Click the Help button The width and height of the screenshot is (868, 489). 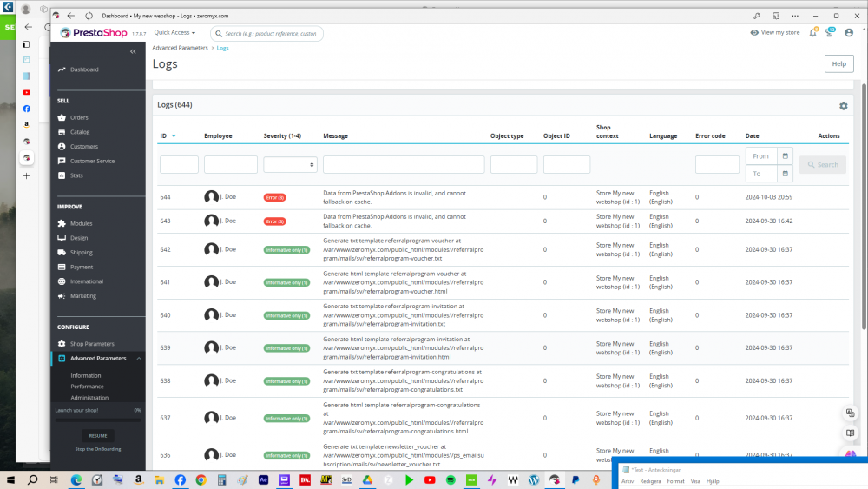pyautogui.click(x=838, y=63)
